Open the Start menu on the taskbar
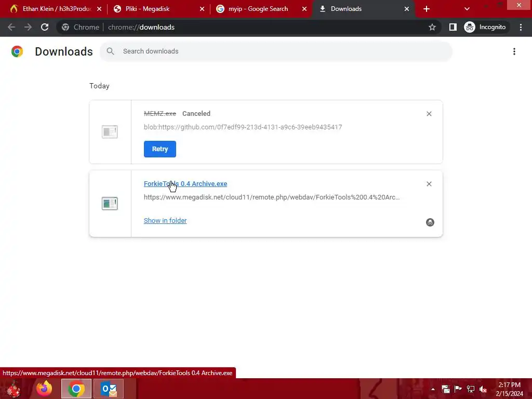This screenshot has width=532, height=399. coord(14,389)
